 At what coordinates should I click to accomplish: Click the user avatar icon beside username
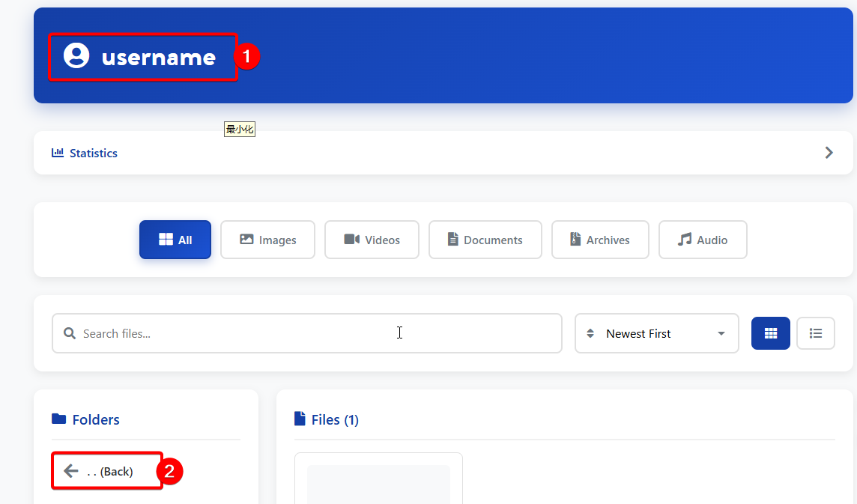(x=76, y=56)
